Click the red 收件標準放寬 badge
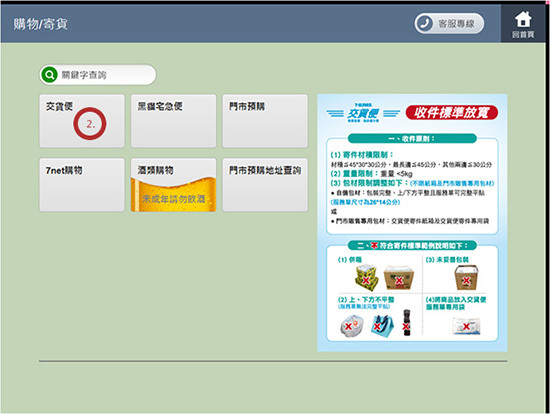Screen dimensions: 550x414 (x=452, y=113)
